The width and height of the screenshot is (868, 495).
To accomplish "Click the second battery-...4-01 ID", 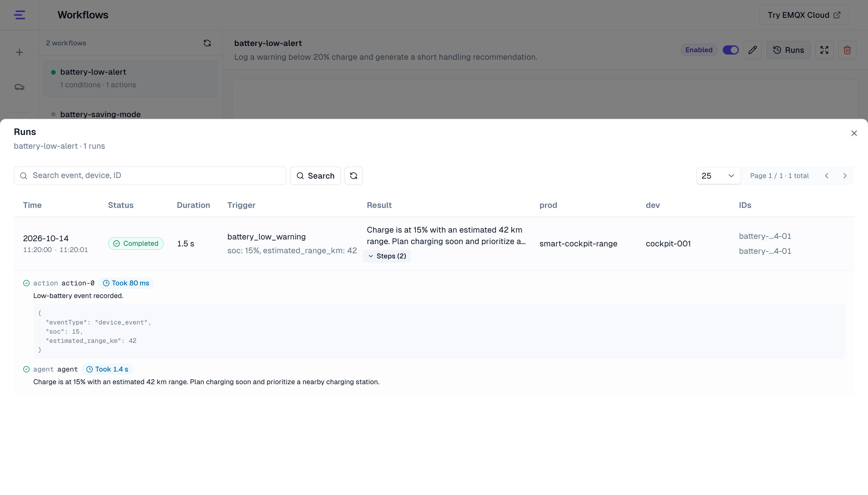I will (765, 251).
